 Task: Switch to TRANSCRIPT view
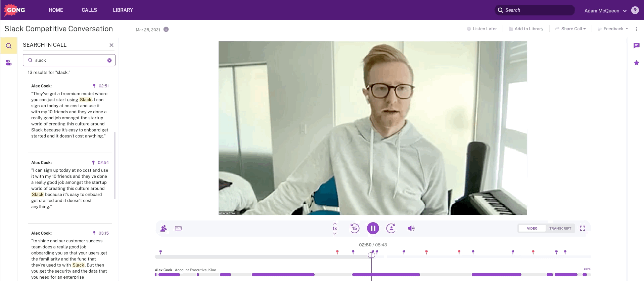[560, 229]
